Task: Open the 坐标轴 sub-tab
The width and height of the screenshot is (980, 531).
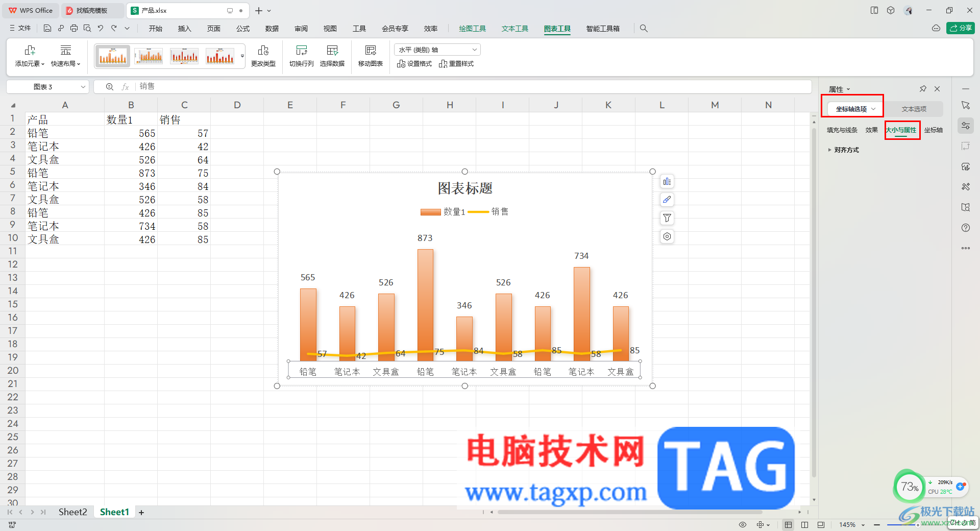Action: 934,130
